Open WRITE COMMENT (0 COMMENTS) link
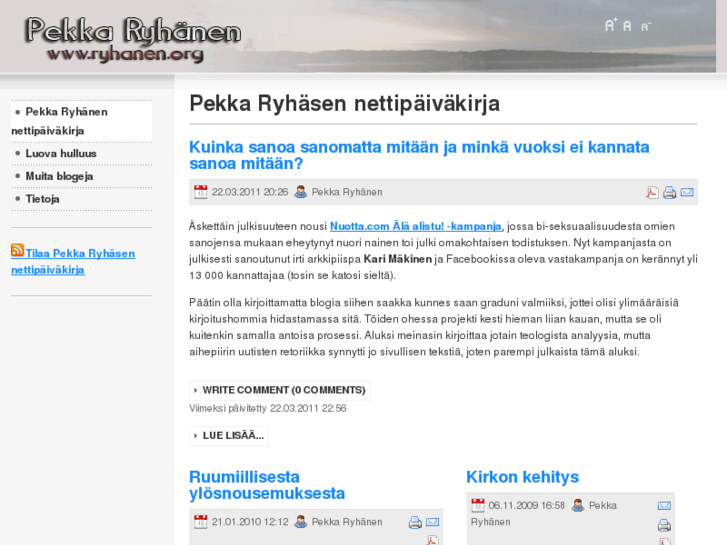This screenshot has width=727, height=545. (283, 390)
